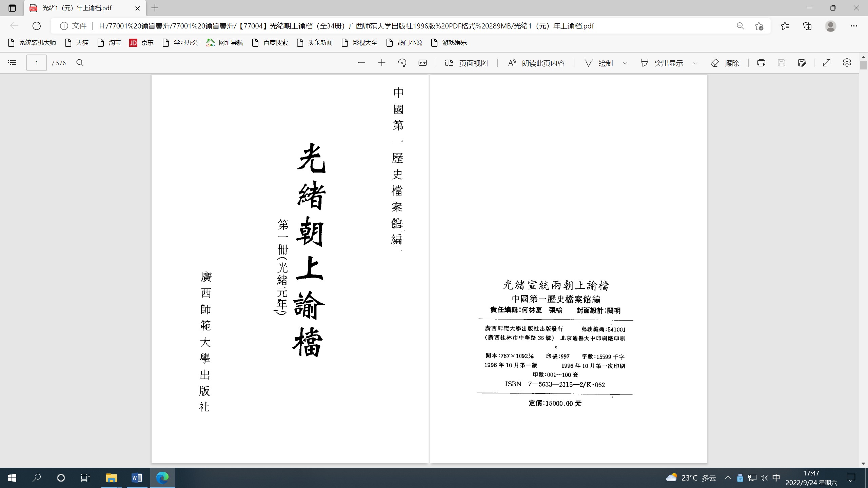Open Windows taskbar search
The width and height of the screenshot is (868, 488).
point(37,478)
